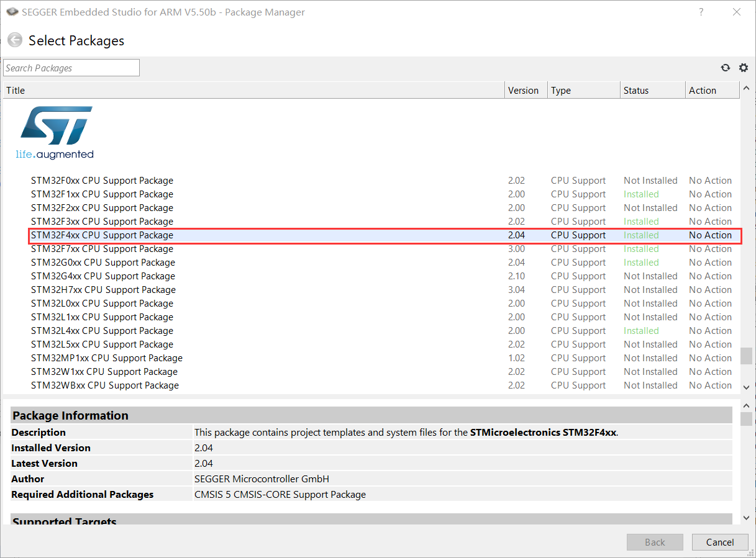756x558 pixels.
Task: Click the package Description text
Action: [x=406, y=433]
